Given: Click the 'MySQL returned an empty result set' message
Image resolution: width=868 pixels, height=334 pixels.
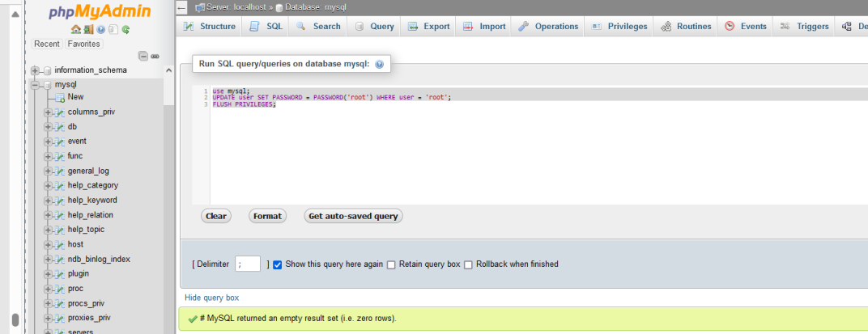Looking at the screenshot, I should click(298, 319).
